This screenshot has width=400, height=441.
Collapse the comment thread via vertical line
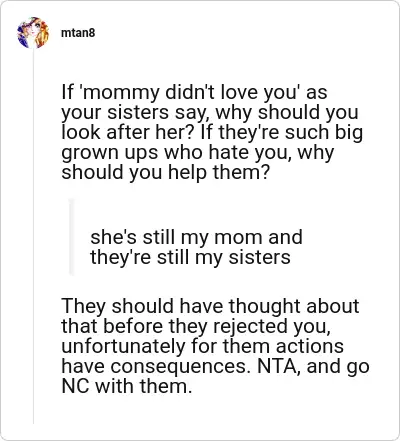[x=33, y=237]
